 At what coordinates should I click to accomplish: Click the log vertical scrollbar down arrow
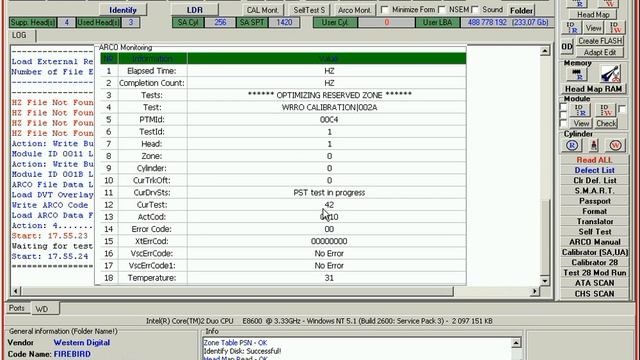pyautogui.click(x=544, y=281)
